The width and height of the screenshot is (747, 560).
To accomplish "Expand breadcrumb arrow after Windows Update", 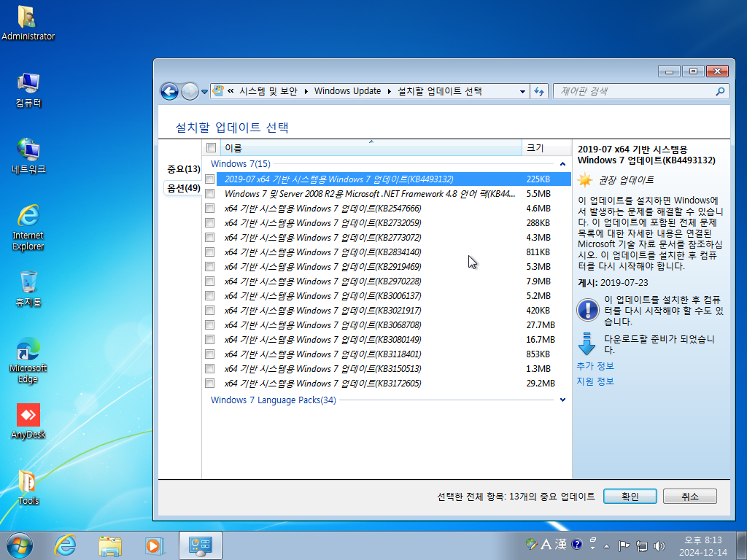I will coord(390,91).
